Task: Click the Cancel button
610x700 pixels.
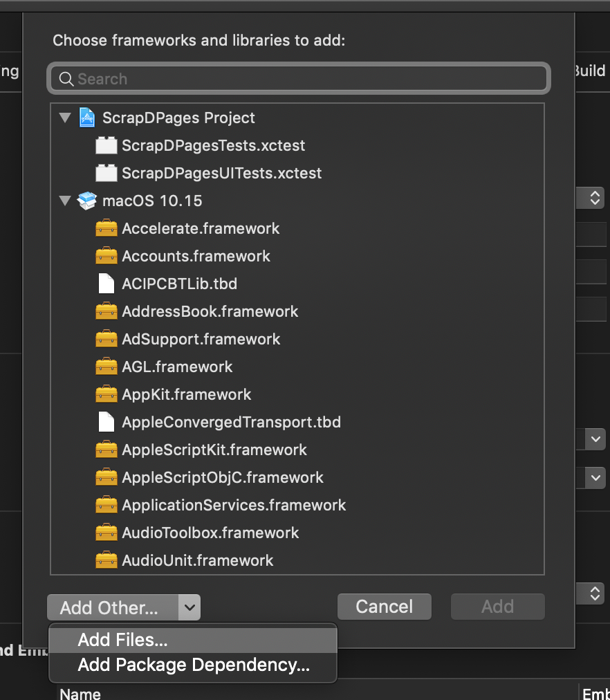Action: click(x=384, y=607)
